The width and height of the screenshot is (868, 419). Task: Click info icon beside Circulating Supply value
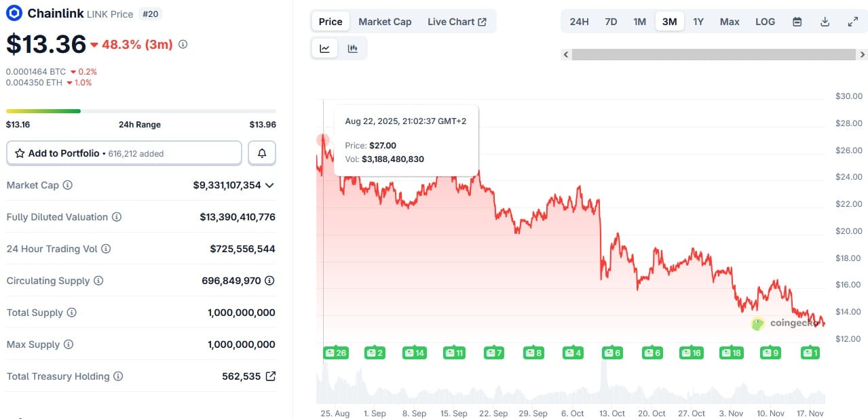pyautogui.click(x=269, y=281)
